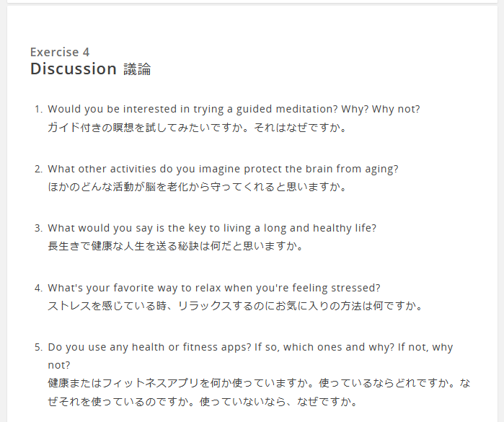Click the Japanese translation of question 1
This screenshot has width=504, height=422.
[x=198, y=128]
